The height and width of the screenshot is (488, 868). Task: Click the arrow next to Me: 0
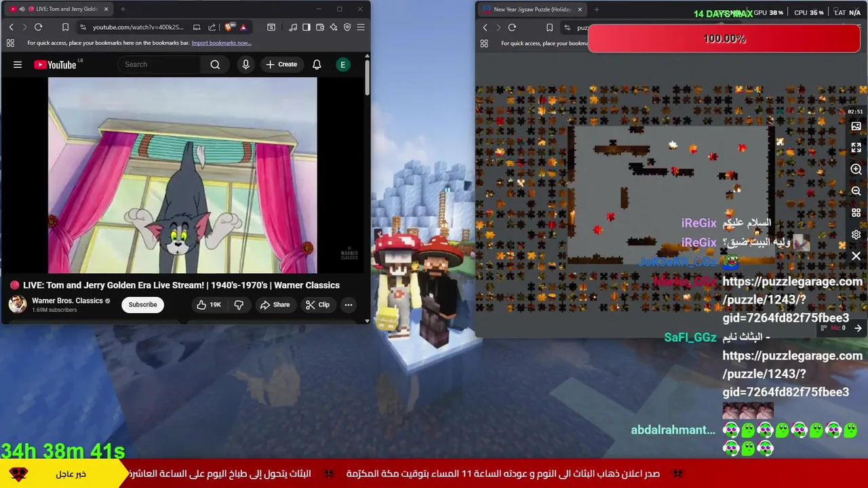tap(858, 328)
